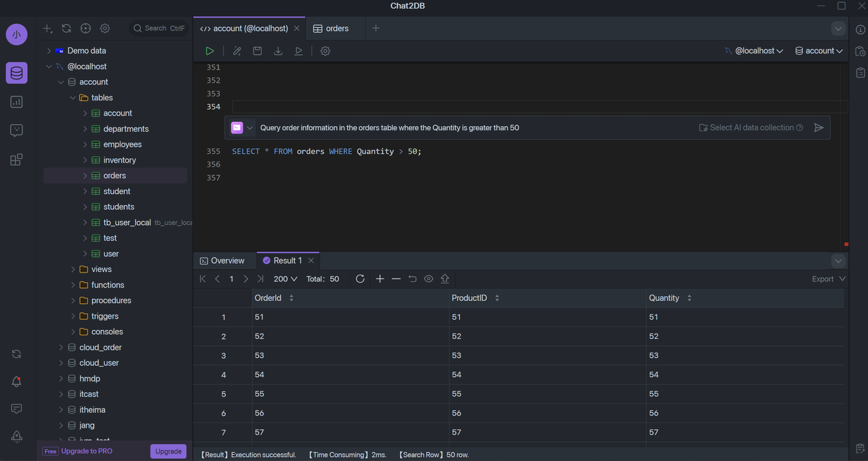Click the Upgrade button
Viewport: 868px width, 461px height.
(x=168, y=451)
